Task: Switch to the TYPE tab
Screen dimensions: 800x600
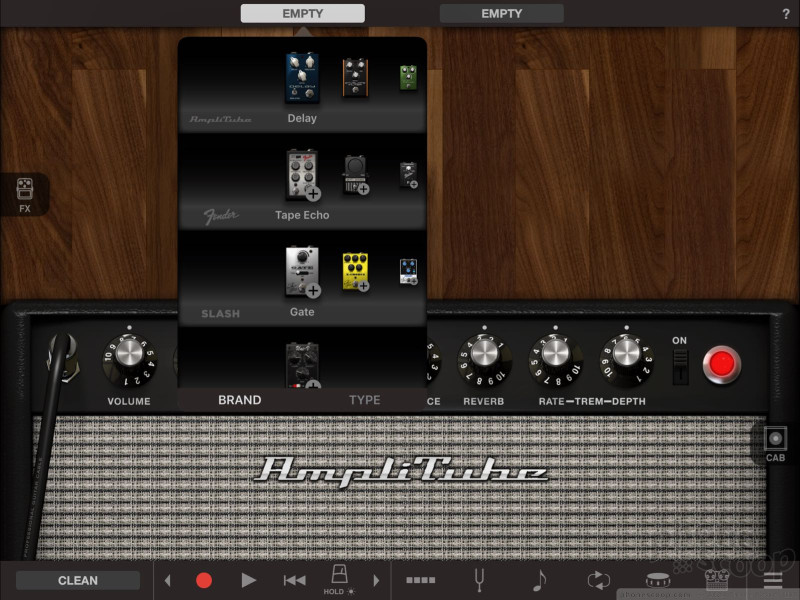Action: (365, 400)
